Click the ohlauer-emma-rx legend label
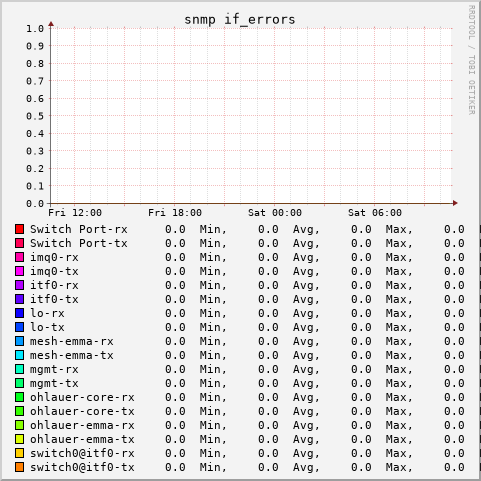Screen dimensions: 481x481 pos(82,425)
